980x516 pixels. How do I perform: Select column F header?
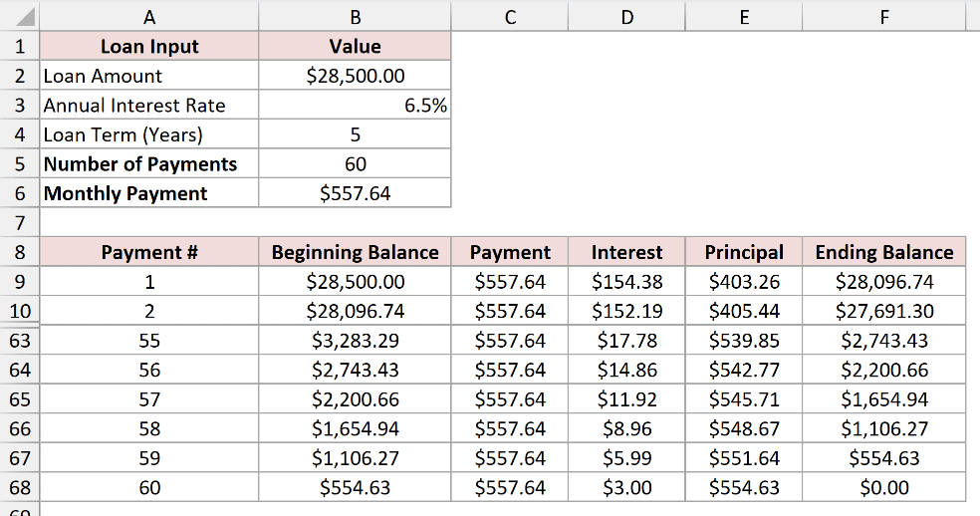883,17
